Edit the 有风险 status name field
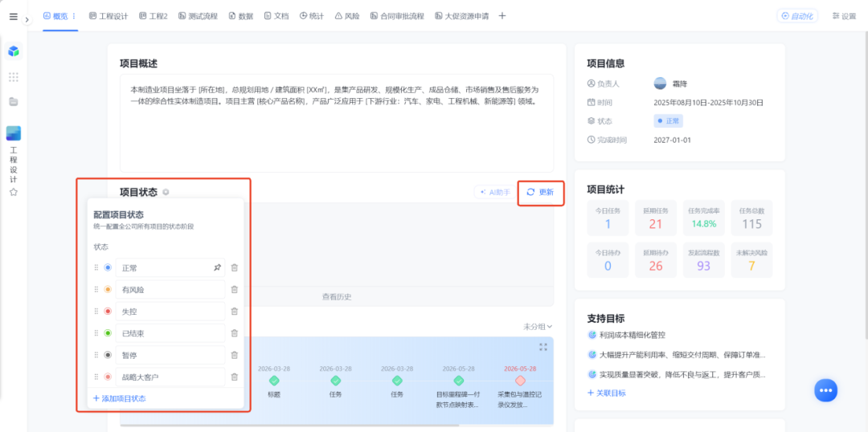Screen dimensions: 868x432 pyautogui.click(x=170, y=289)
